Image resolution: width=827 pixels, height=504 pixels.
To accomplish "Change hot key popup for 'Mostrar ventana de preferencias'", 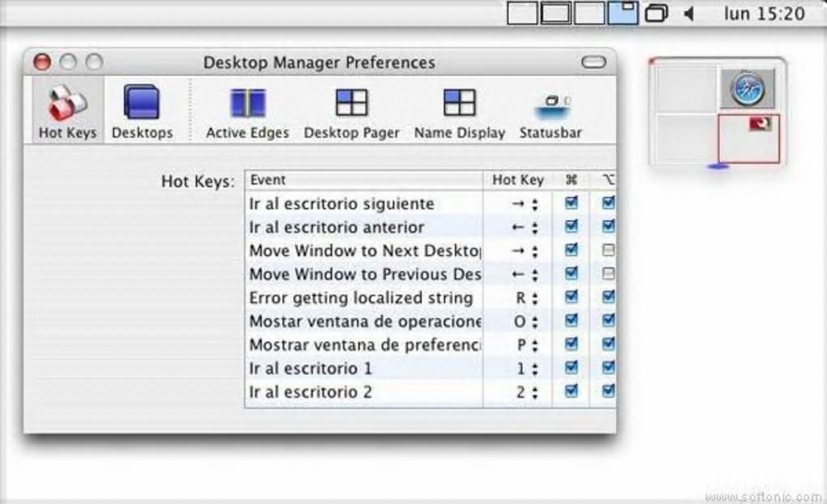I will pos(534,346).
